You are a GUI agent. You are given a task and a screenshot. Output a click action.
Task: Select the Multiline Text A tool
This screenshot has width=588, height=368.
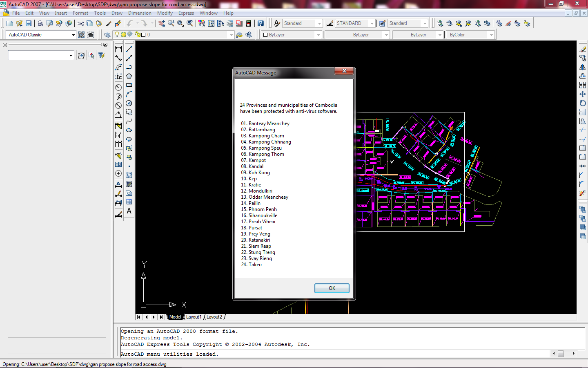[129, 211]
